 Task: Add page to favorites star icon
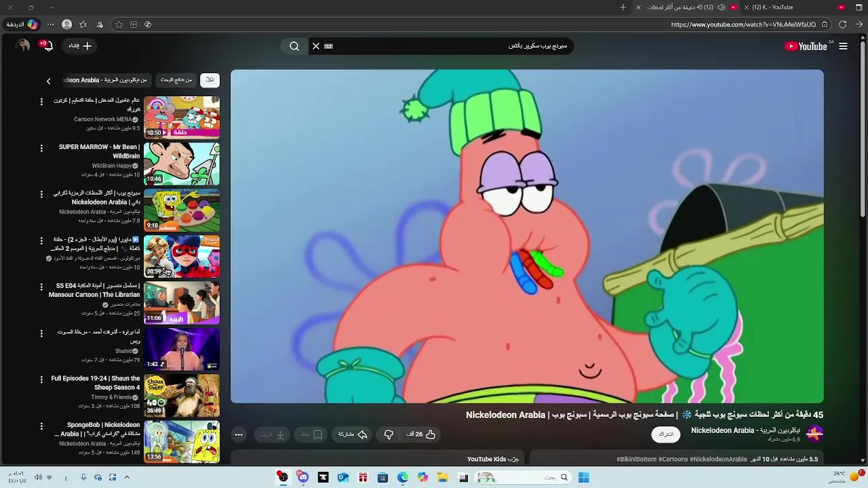pos(119,24)
